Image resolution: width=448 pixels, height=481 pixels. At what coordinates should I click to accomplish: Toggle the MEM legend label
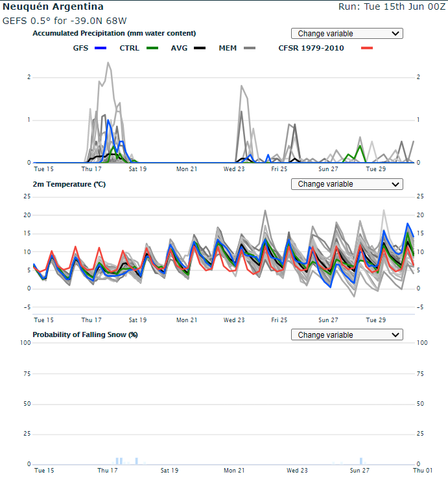click(228, 48)
